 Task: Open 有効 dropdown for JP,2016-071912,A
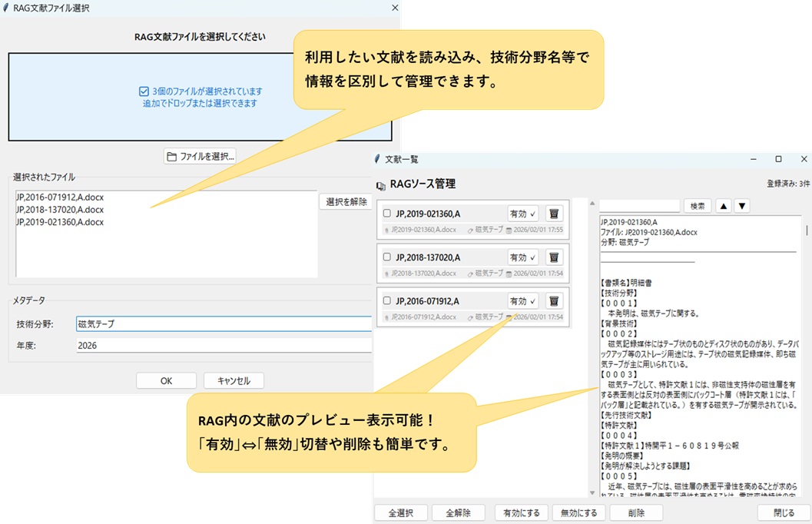(523, 301)
